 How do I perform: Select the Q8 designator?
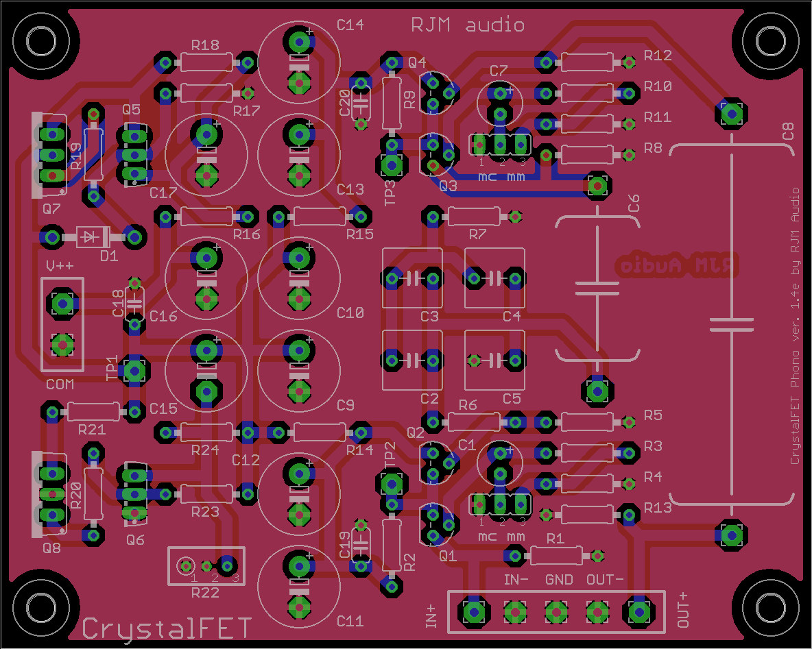[x=51, y=548]
